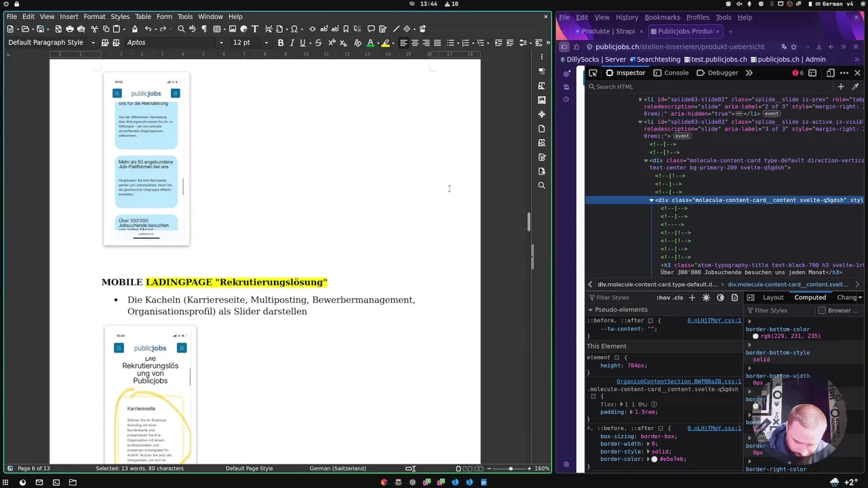Open the Styles menu in Writer
868x488 pixels.
pyautogui.click(x=120, y=16)
